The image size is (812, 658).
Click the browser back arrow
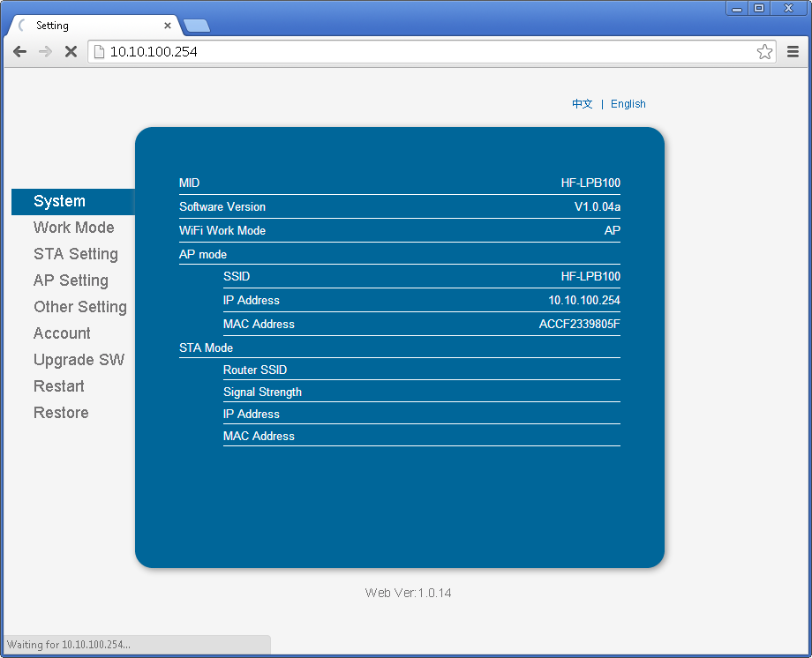(19, 51)
